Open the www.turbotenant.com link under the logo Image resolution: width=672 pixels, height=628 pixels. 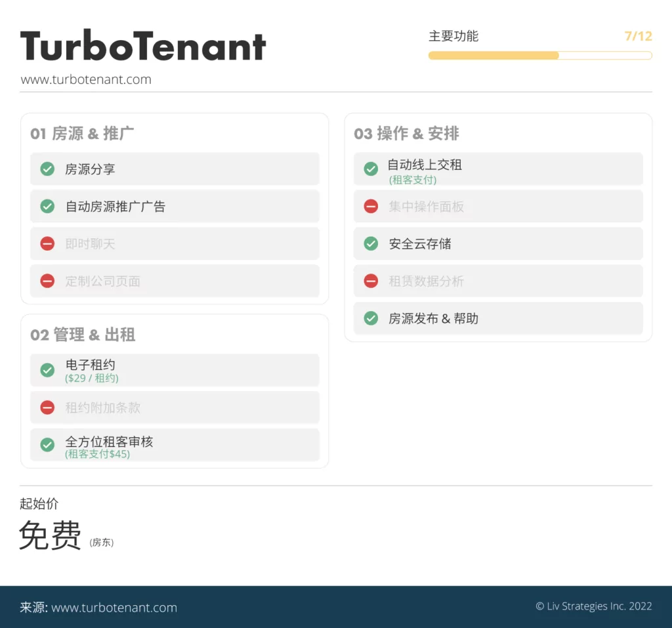(x=86, y=80)
